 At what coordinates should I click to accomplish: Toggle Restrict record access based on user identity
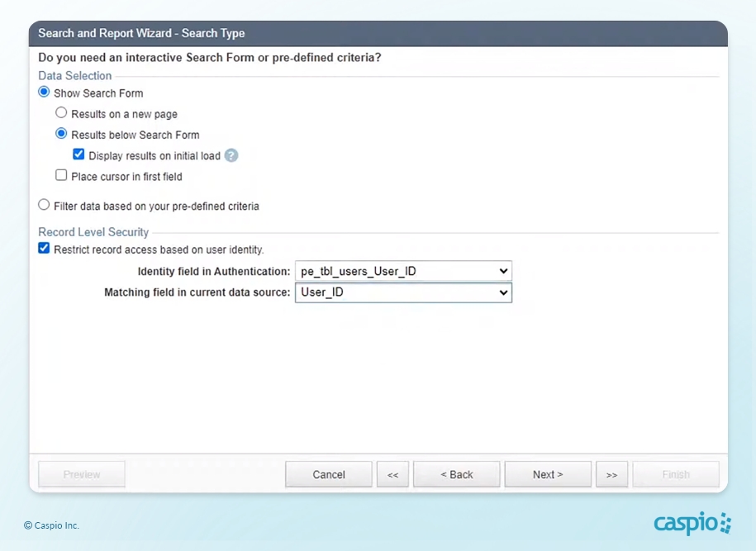click(45, 249)
